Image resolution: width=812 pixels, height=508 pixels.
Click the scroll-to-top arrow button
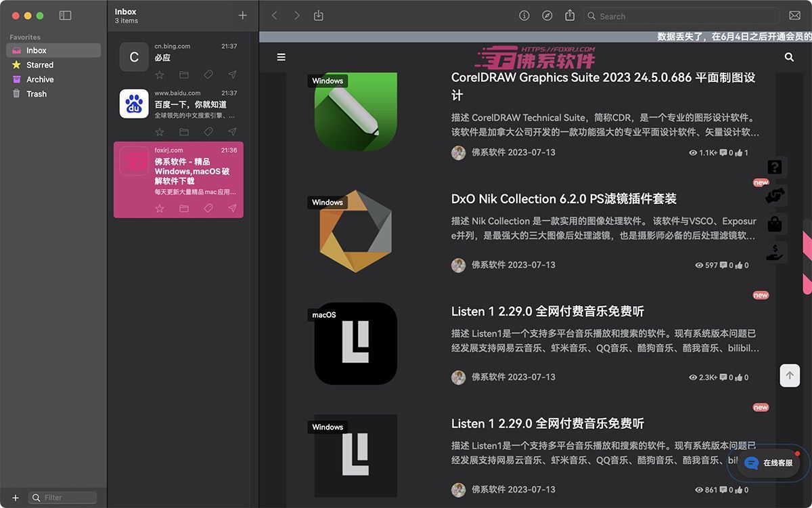tap(790, 375)
